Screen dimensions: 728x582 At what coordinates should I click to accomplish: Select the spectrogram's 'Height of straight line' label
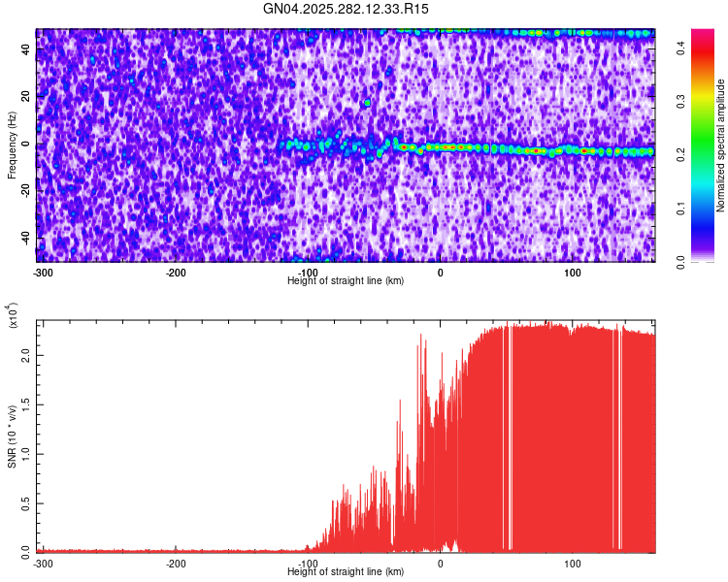tap(346, 280)
